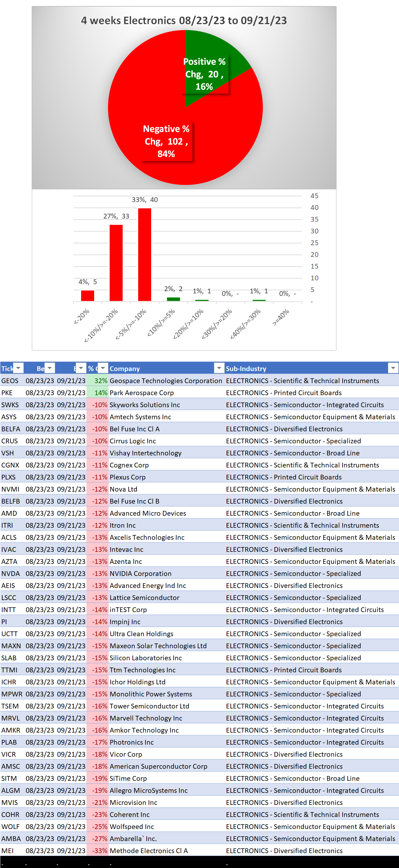
Task: Select the Impinj Inc company cell
Action: (166, 622)
